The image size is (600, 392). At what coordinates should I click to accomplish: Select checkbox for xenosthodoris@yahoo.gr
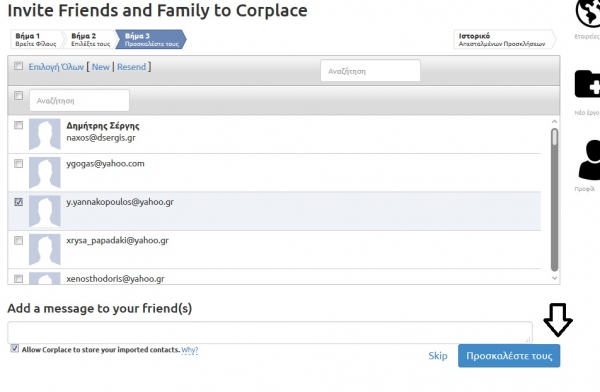coord(18,279)
